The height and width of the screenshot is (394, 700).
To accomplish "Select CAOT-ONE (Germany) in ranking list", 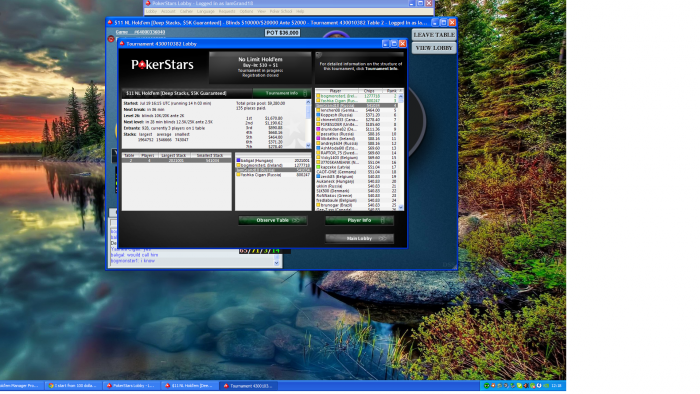I will [x=357, y=172].
